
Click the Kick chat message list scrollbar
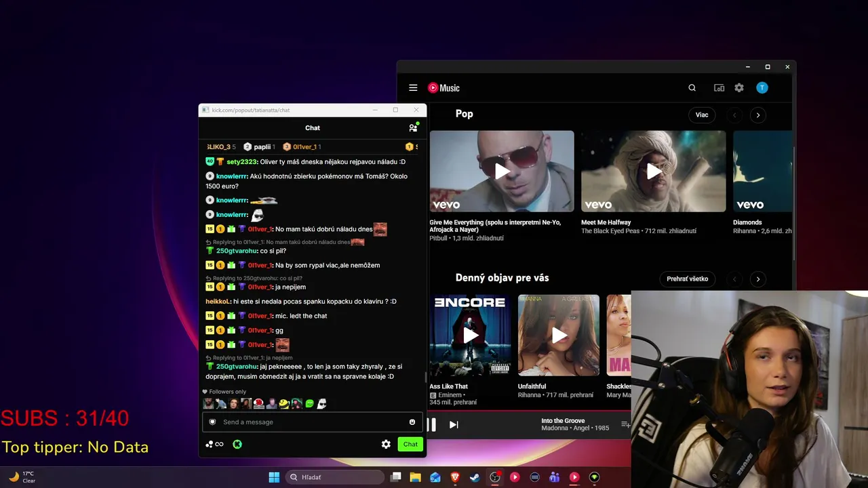(425, 377)
